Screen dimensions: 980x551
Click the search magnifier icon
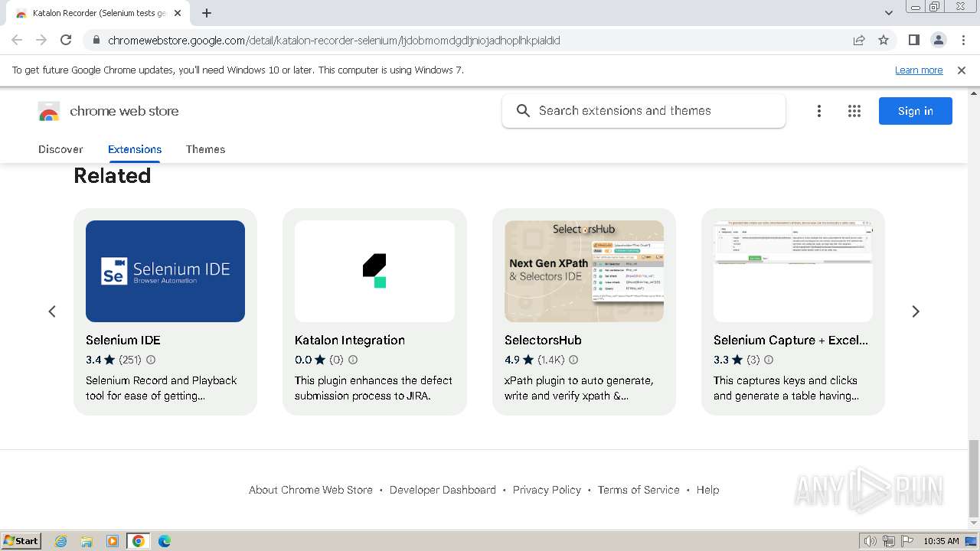coord(523,111)
